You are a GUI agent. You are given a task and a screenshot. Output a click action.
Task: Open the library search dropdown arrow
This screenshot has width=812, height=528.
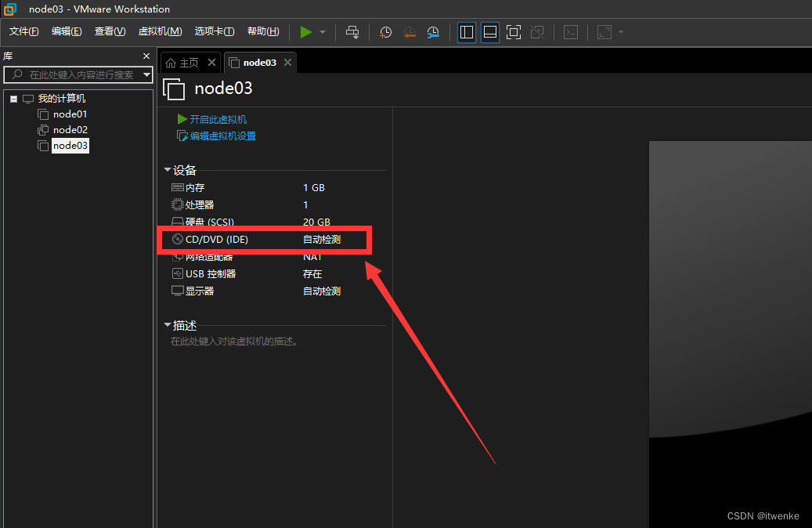tap(147, 74)
